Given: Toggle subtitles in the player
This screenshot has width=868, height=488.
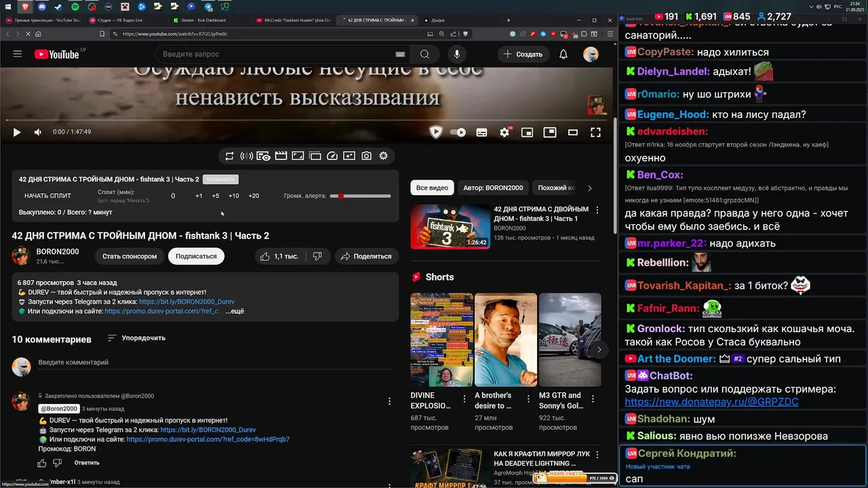Looking at the screenshot, I should pos(481,132).
